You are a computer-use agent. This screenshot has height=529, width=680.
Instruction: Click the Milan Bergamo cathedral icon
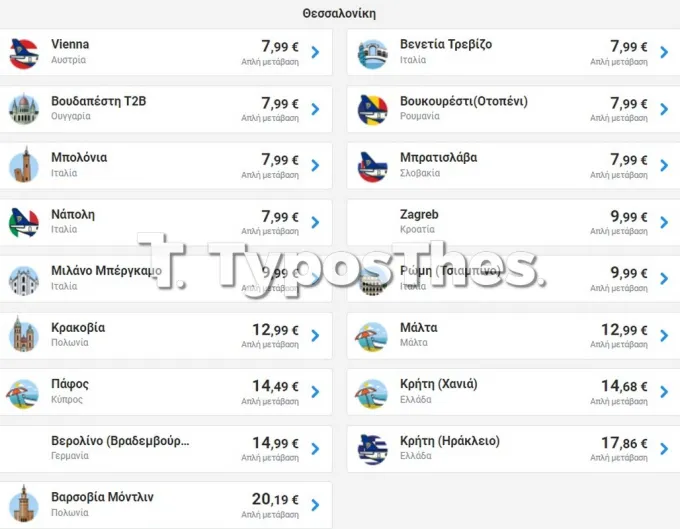point(24,280)
